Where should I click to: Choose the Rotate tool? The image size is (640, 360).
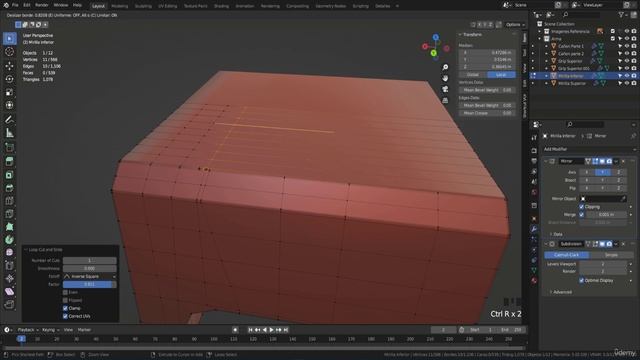click(x=10, y=79)
